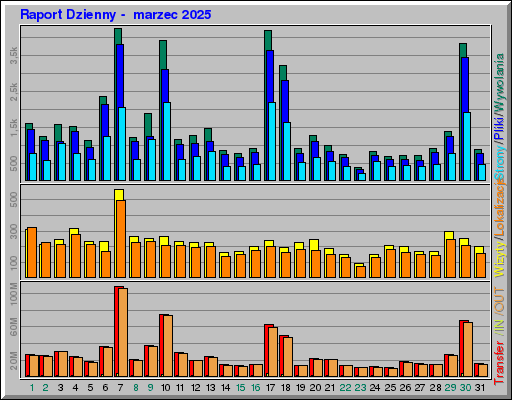The image size is (512, 400).
Task: Click day label "21"
Action: click(329, 388)
